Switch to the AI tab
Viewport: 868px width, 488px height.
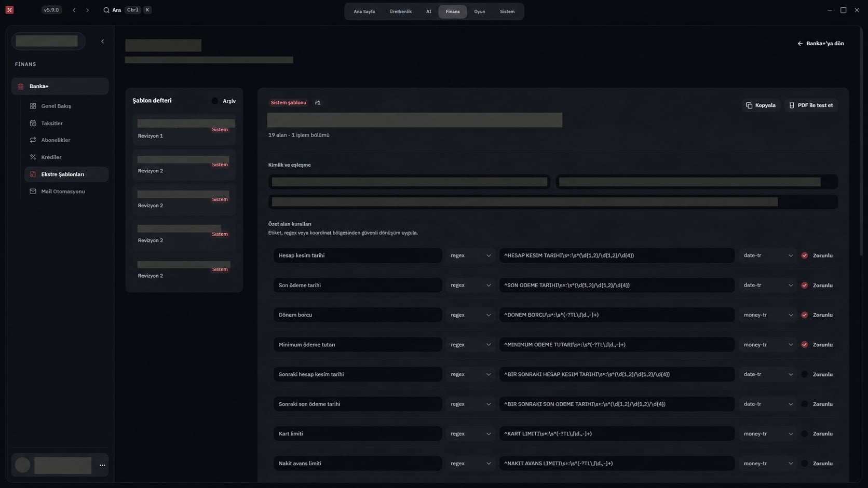[x=429, y=11]
